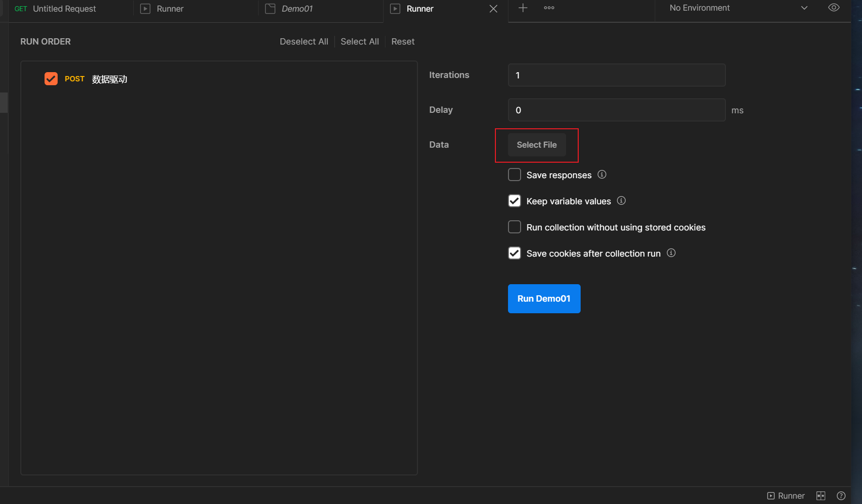
Task: Disable the Keep variable values checkbox
Action: 514,201
